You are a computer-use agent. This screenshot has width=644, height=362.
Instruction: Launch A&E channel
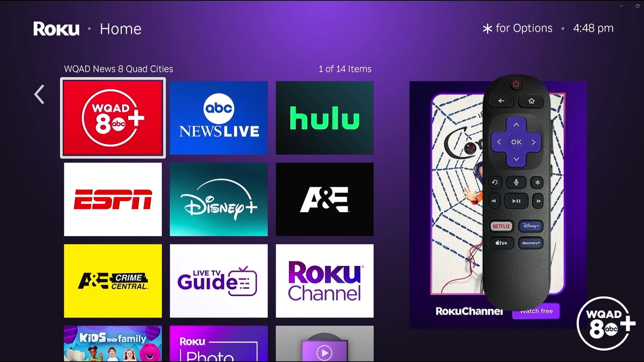click(324, 199)
